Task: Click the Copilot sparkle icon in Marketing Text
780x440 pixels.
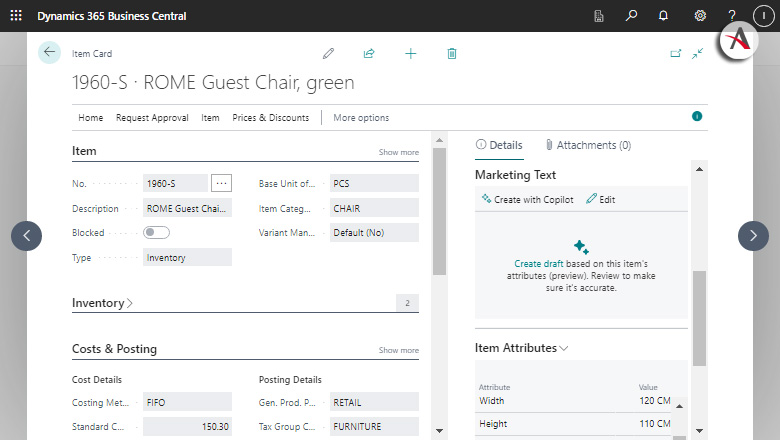Action: click(x=581, y=247)
